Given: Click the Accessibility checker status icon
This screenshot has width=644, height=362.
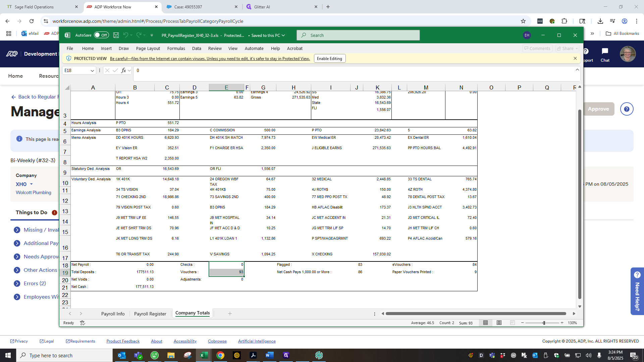Looking at the screenshot, I should click(83, 323).
